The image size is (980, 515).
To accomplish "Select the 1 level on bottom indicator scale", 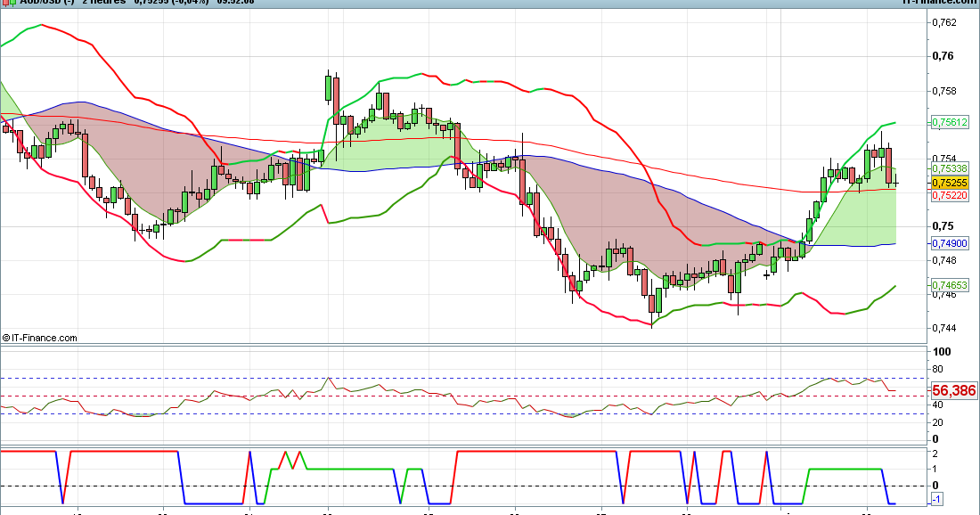I will 935,470.
